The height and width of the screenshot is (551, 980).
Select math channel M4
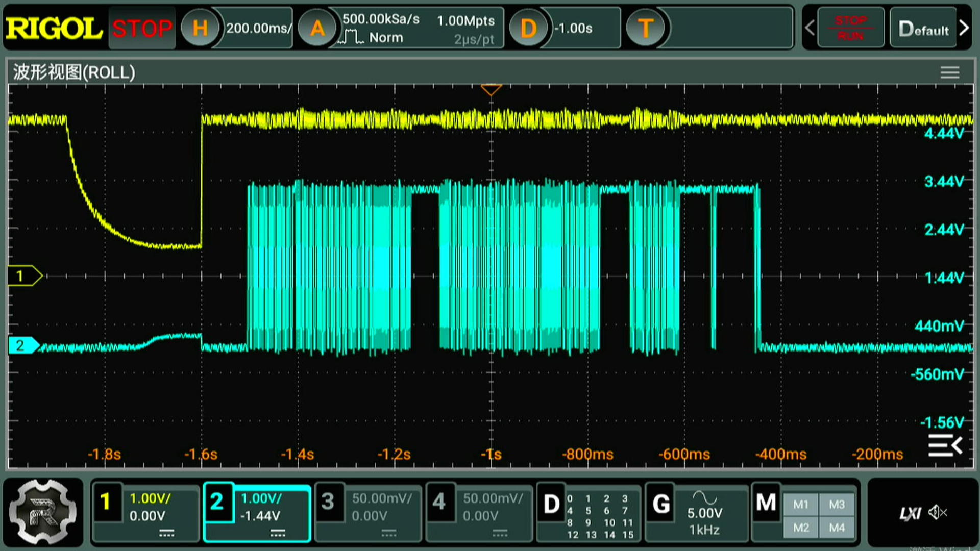(x=837, y=528)
